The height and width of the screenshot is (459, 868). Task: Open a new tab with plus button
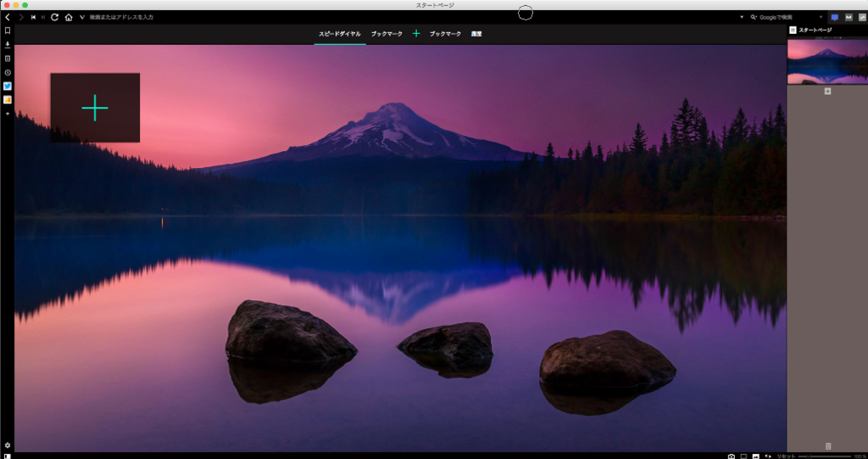tap(827, 92)
